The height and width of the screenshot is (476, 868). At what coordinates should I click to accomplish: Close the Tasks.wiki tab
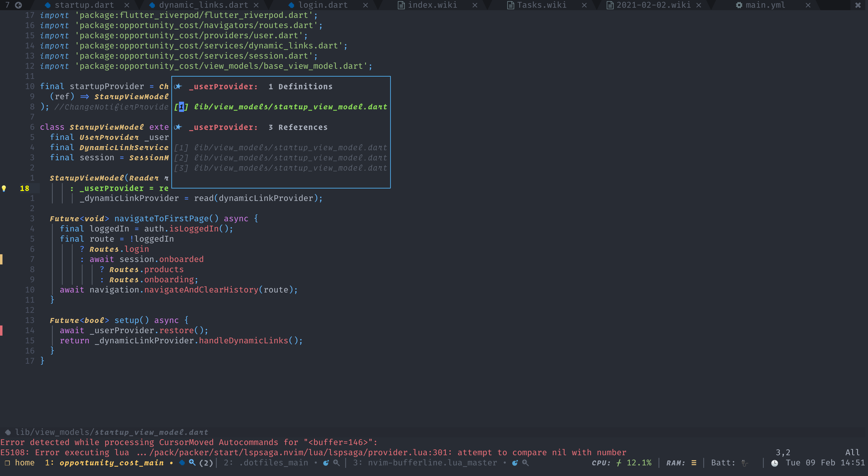tap(584, 5)
